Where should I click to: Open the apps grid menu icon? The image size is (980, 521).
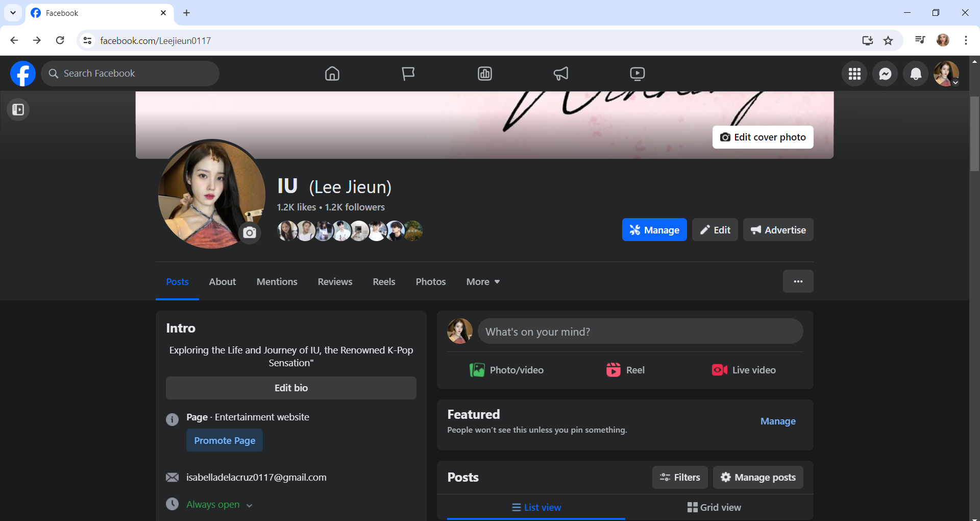pos(854,74)
